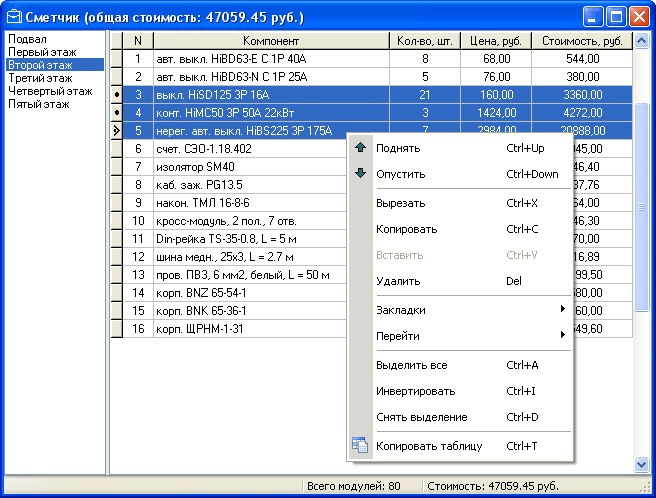Click cell 'конт. HiMC50 3P 50A 22кВт'

(x=272, y=113)
